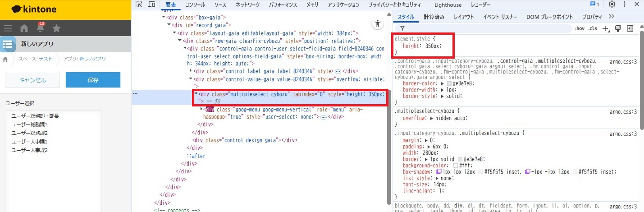This screenshot has width=644, height=212.
Task: Open background-color #fff swatch picker
Action: [x=456, y=166]
